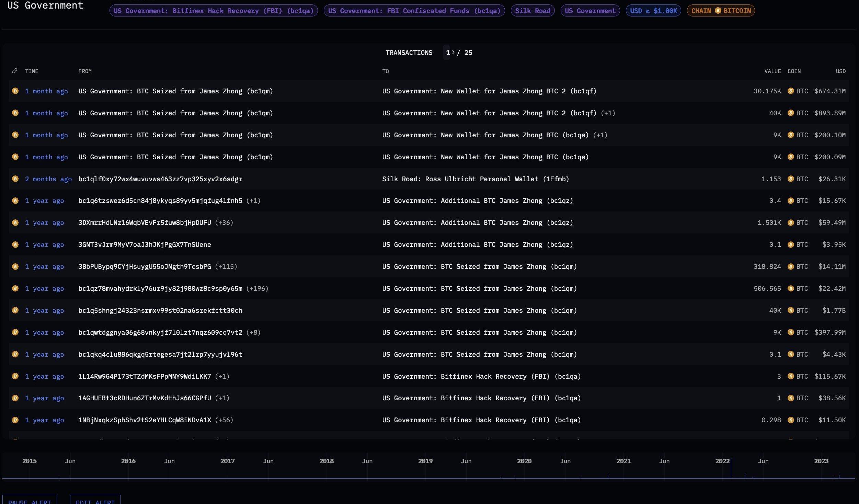Viewport: 859px width, 504px height.
Task: Click Bitcoin row icon for $15.67K transaction
Action: pyautogui.click(x=15, y=201)
